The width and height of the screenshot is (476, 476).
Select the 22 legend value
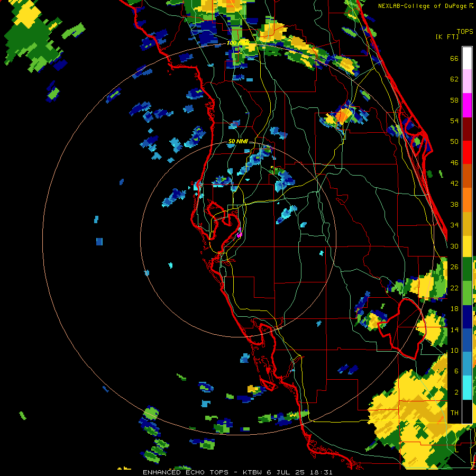click(x=454, y=288)
